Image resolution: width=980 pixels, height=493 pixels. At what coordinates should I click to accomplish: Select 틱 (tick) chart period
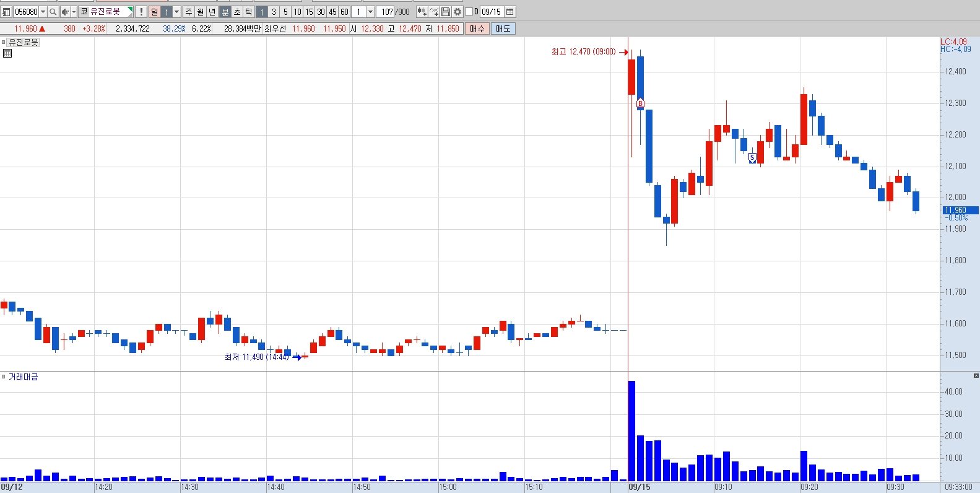point(249,12)
